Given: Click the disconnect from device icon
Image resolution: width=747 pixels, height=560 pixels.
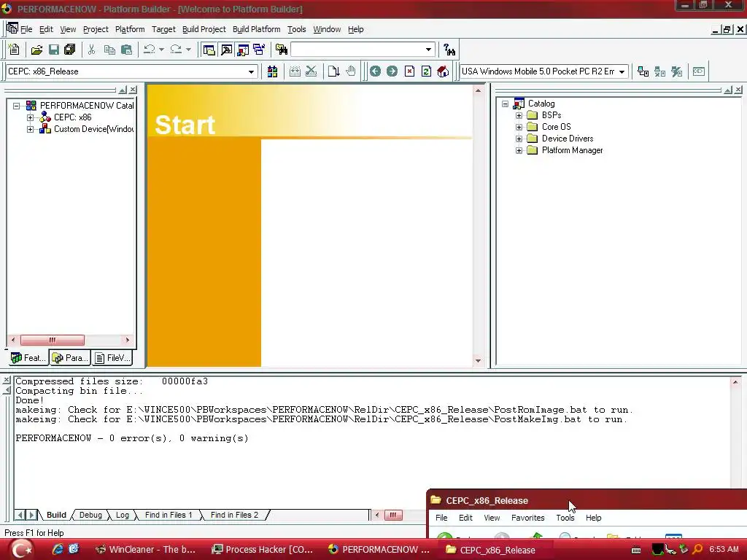Looking at the screenshot, I should (659, 71).
